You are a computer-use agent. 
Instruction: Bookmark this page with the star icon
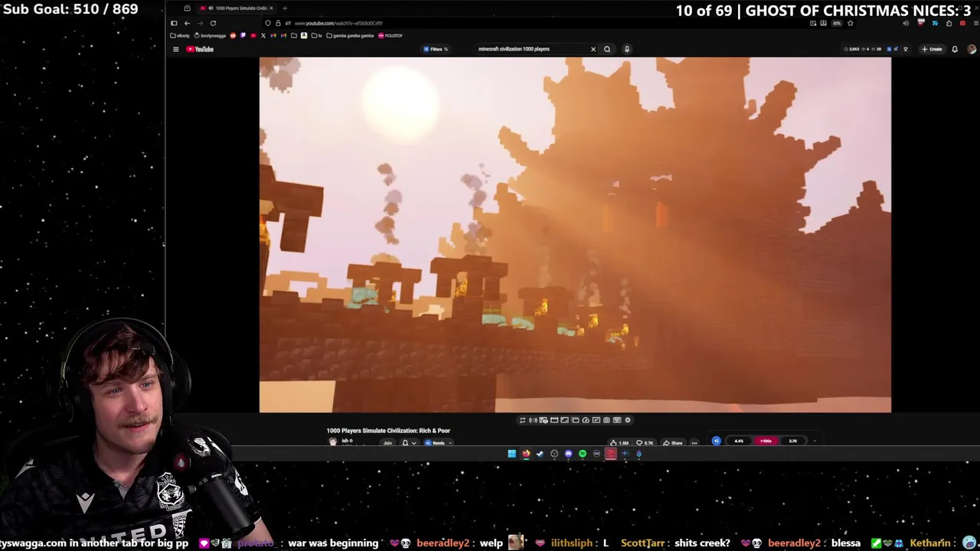pyautogui.click(x=850, y=23)
